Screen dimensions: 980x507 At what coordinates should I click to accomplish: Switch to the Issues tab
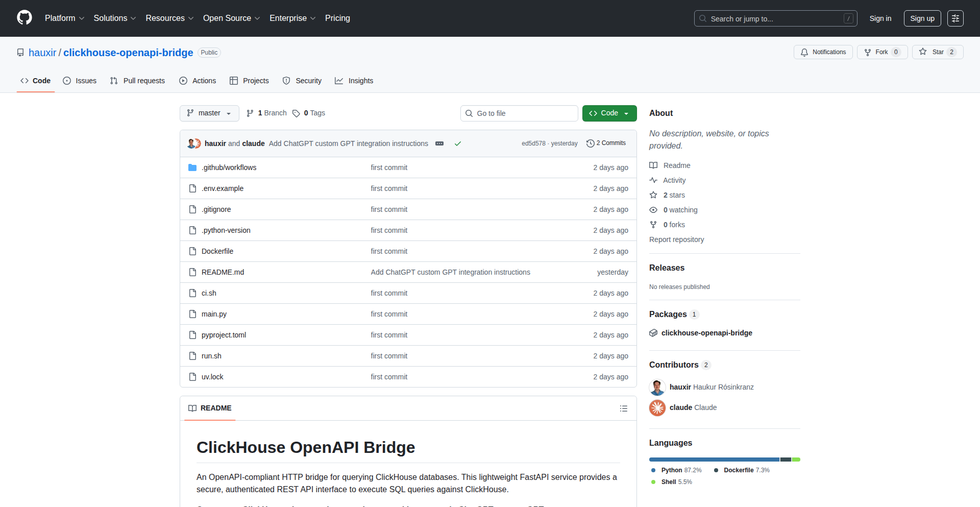point(80,81)
